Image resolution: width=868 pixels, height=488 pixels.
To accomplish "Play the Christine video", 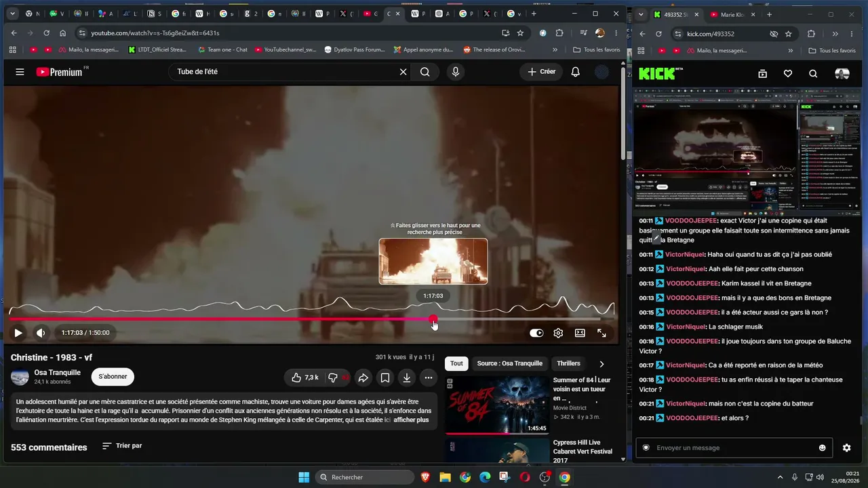I will 18,333.
